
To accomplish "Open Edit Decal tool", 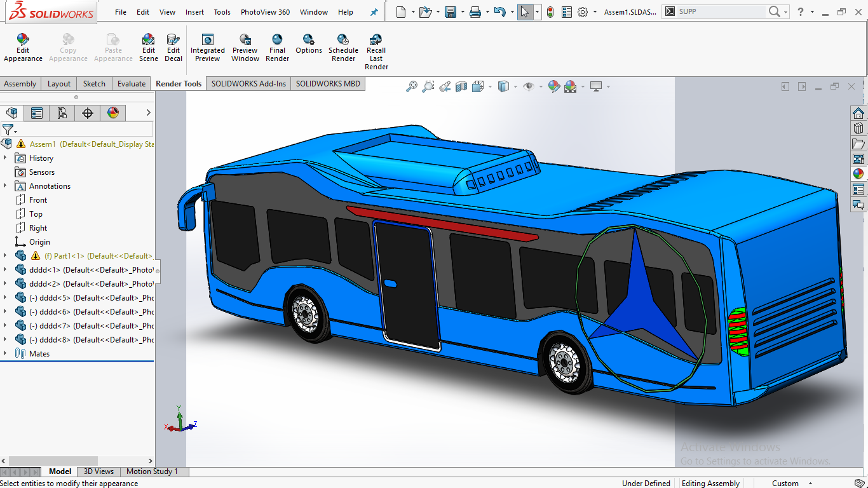I will (x=173, y=48).
